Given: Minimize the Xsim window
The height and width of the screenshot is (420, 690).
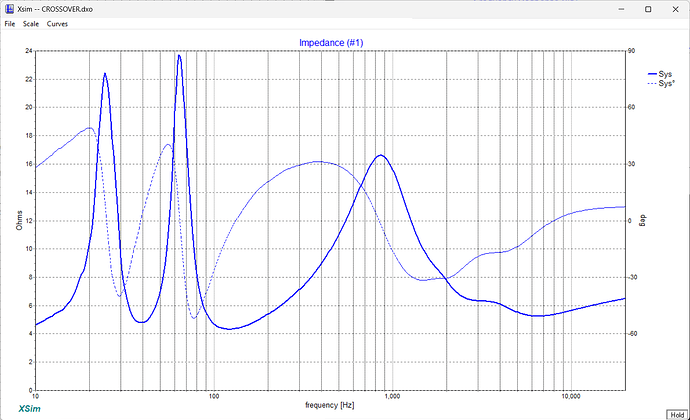Looking at the screenshot, I should tap(621, 9).
